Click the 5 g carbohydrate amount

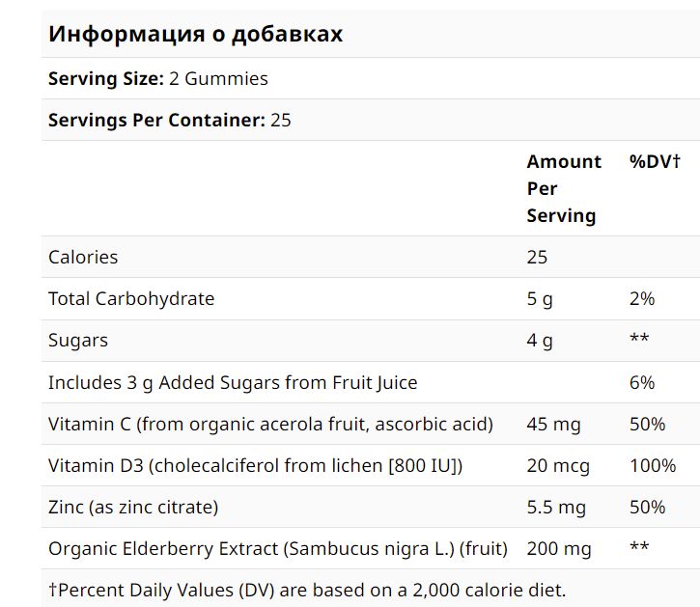(540, 299)
